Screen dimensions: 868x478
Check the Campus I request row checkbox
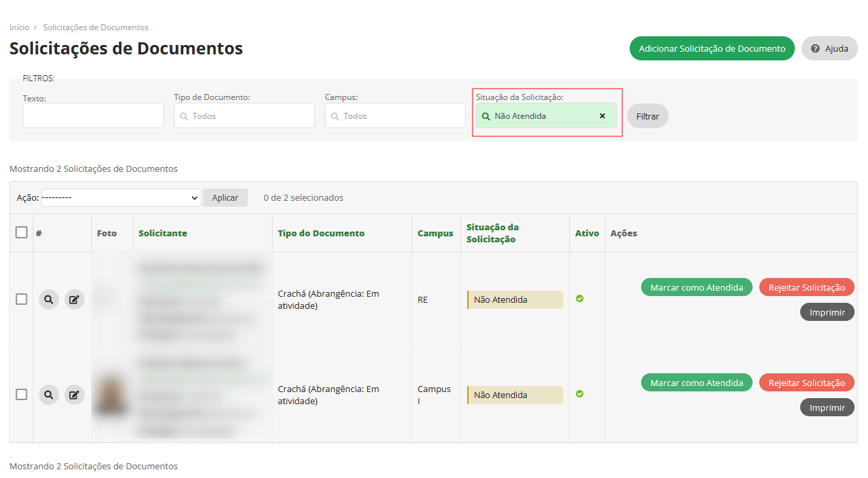pyautogui.click(x=21, y=394)
